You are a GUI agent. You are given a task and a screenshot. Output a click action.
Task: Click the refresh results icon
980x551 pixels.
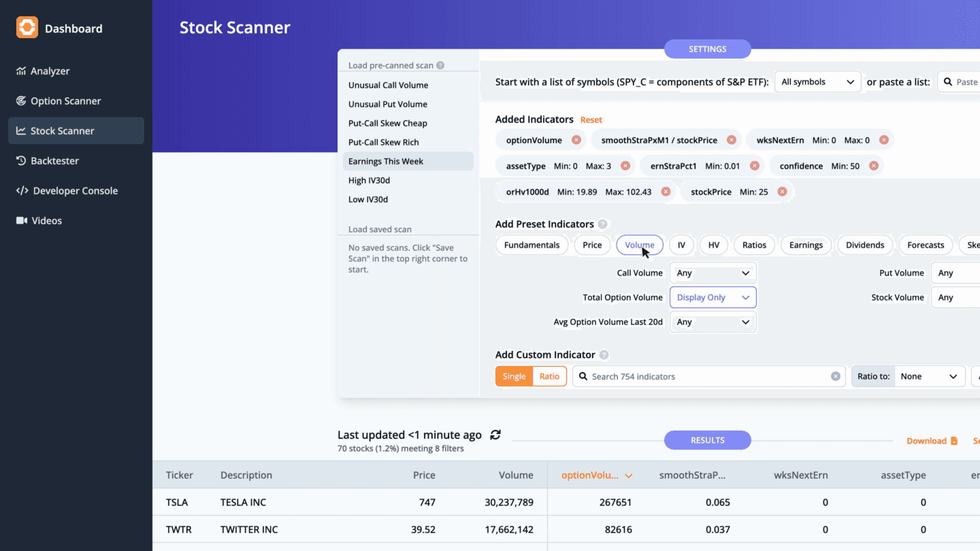coord(495,435)
